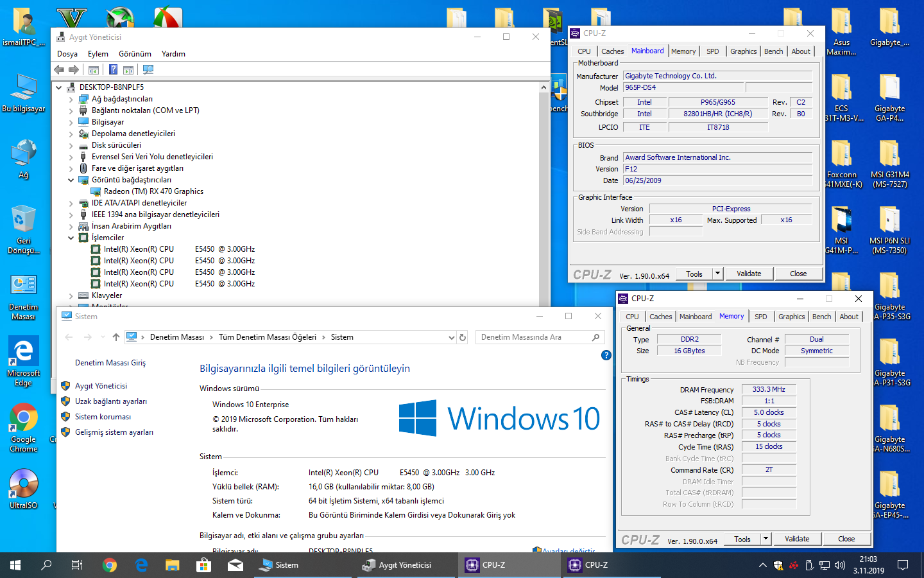Select the Asus Maxim desktop folder

tap(841, 31)
